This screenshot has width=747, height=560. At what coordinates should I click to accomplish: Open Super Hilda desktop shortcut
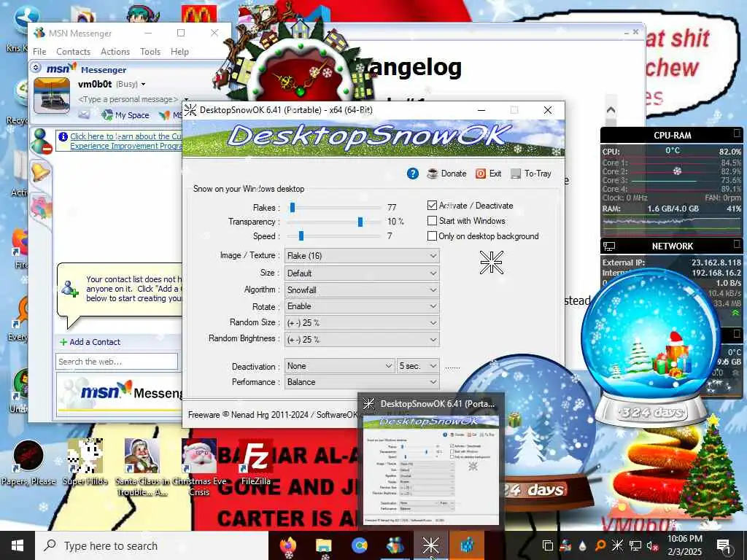coord(85,462)
